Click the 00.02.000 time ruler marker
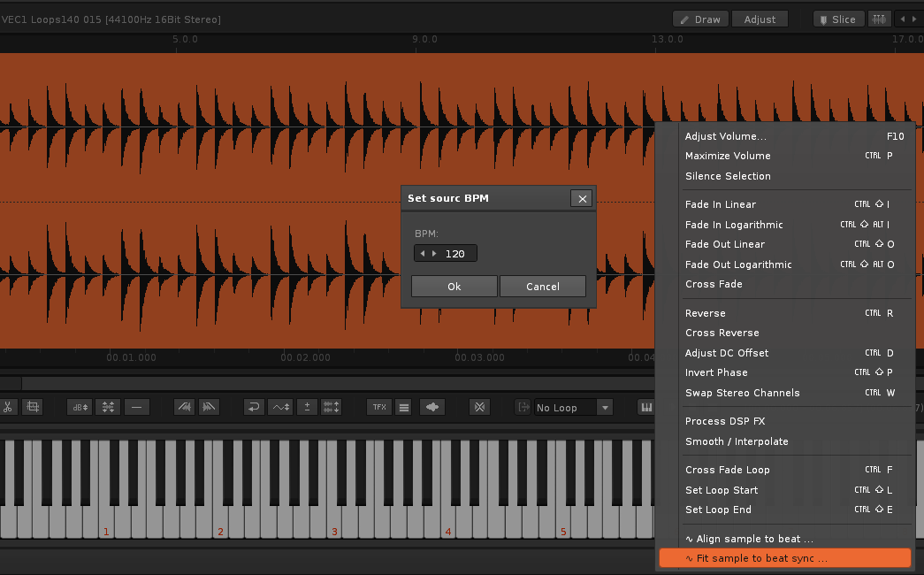The width and height of the screenshot is (924, 575). pos(305,357)
